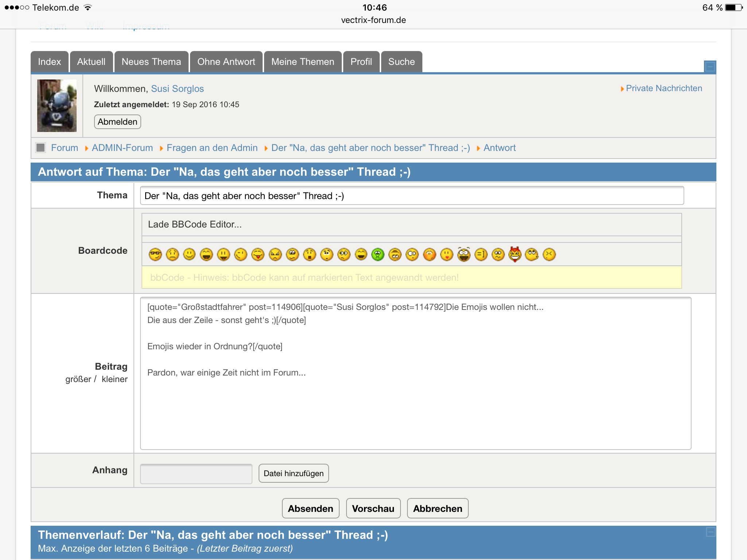
Task: Insert the tongue-out smiley
Action: click(258, 254)
